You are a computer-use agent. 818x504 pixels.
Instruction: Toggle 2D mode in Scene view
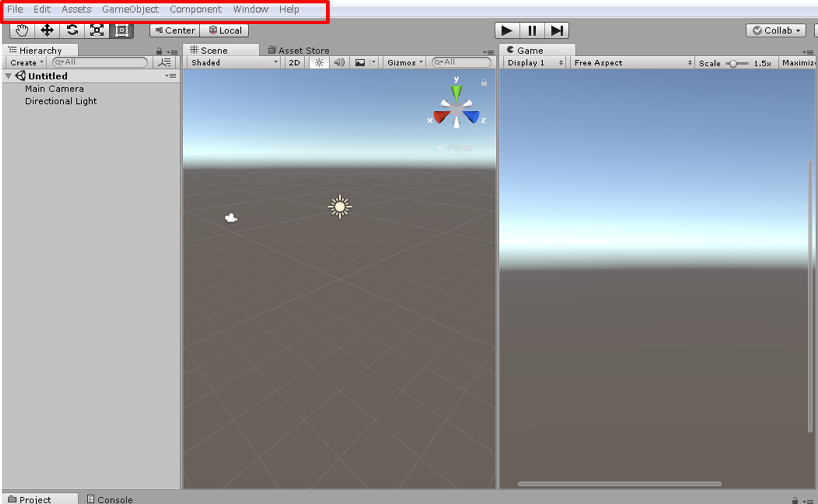point(294,63)
